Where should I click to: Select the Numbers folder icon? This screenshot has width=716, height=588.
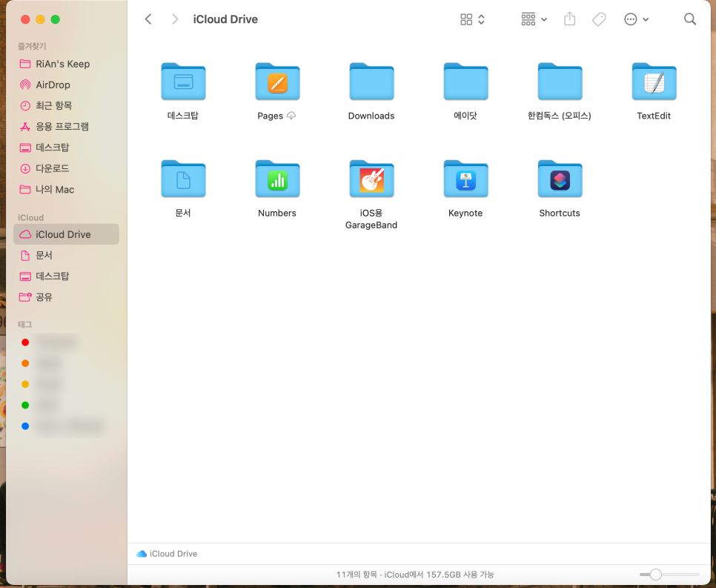(x=277, y=179)
